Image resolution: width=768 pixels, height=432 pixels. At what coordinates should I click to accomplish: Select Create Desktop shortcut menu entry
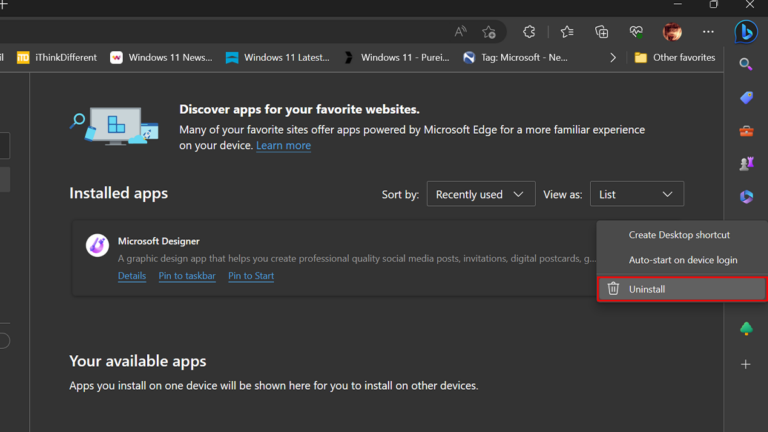coord(682,235)
